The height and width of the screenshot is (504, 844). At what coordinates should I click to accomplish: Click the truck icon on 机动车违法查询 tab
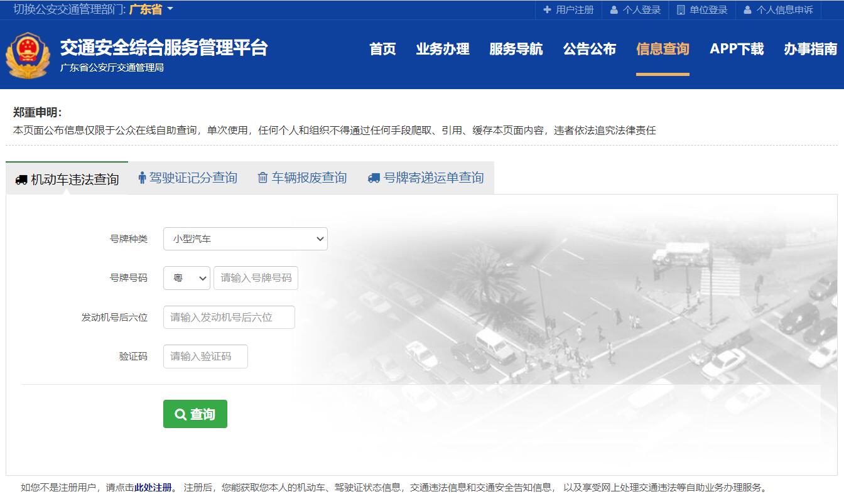click(x=21, y=180)
